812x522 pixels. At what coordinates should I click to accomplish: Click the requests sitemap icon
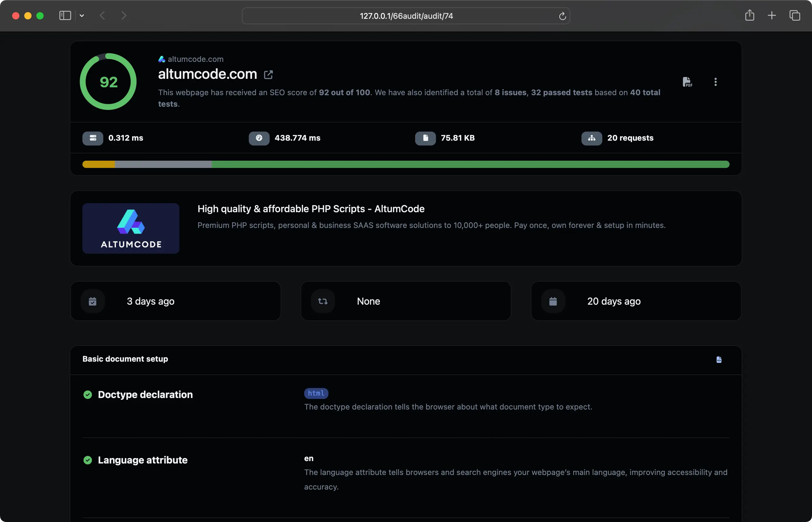pyautogui.click(x=591, y=138)
